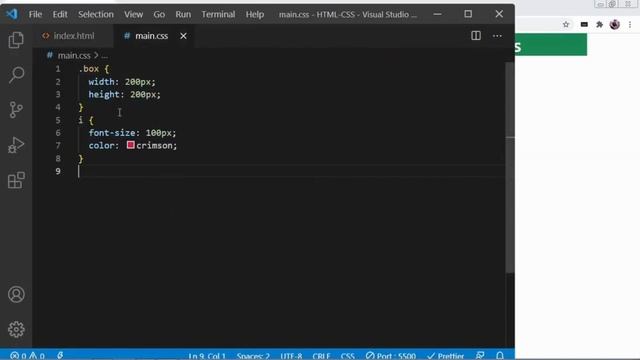Open the Run and Debug view
Screen dimensions: 640x360
16,145
